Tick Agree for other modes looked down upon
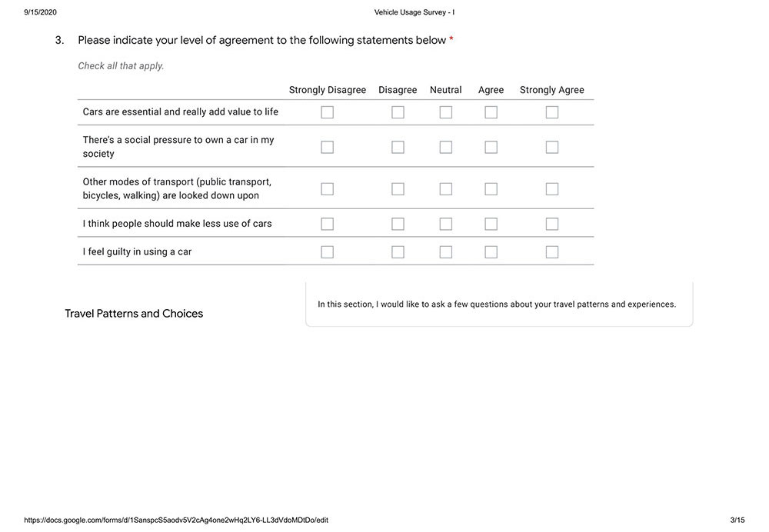Viewport: 769px width, 532px height. (491, 189)
